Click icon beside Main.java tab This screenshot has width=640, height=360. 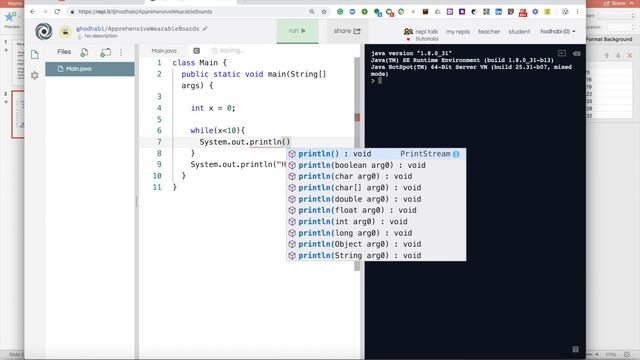click(196, 51)
